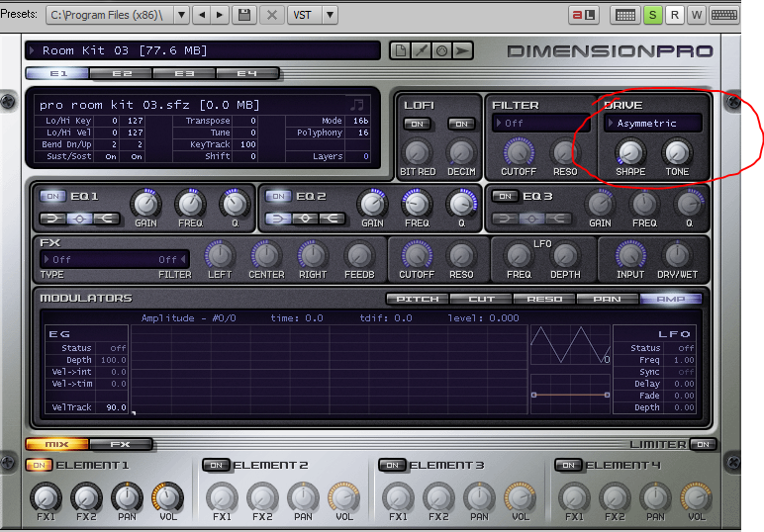The height and width of the screenshot is (532, 764).
Task: Select the PAN modulator tab
Action: 607,299
